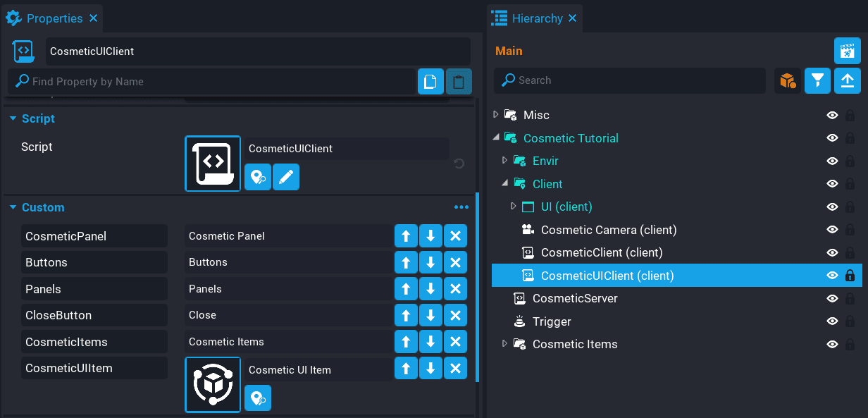Hide the Misc folder with eye icon
Screen dimensions: 868x418
832,115
